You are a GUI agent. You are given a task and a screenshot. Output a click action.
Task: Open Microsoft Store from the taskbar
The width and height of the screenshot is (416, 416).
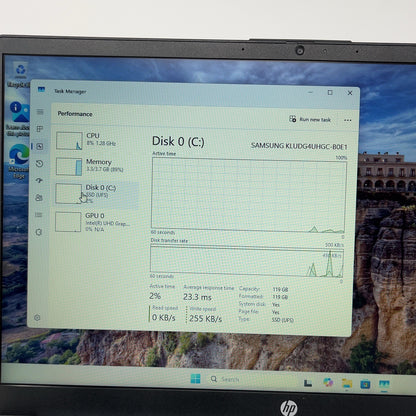coord(365,384)
